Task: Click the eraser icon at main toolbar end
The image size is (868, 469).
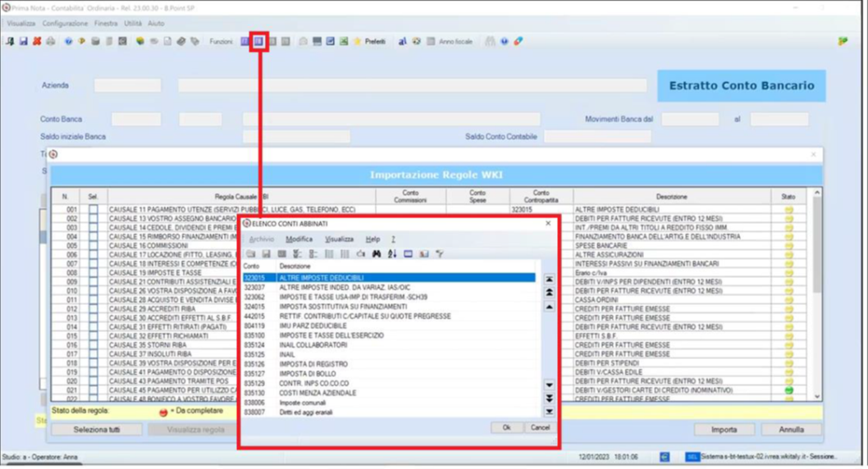Action: tap(519, 42)
